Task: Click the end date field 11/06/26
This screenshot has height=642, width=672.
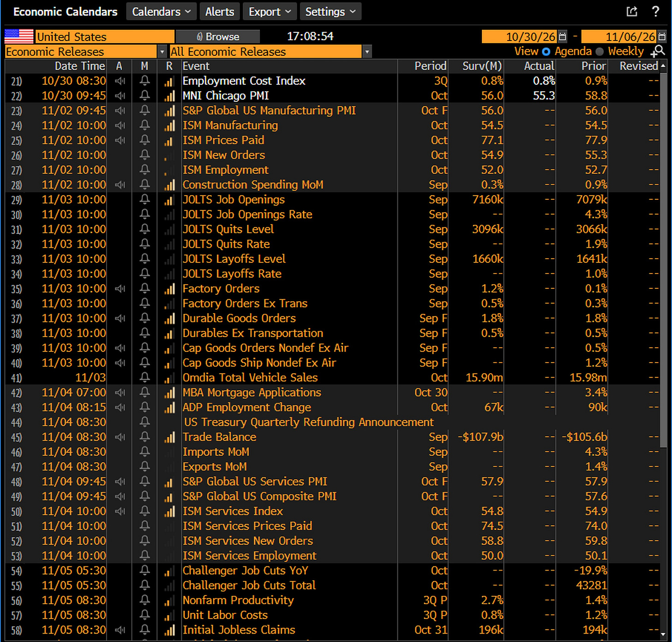Action: pyautogui.click(x=619, y=36)
